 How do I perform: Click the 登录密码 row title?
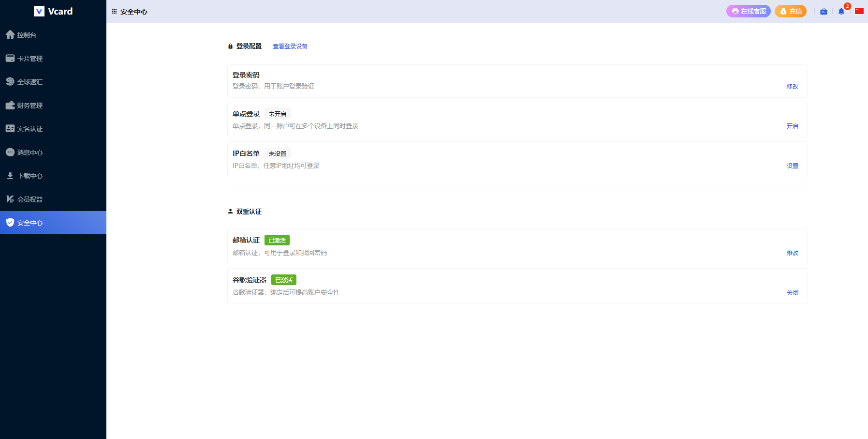(246, 75)
